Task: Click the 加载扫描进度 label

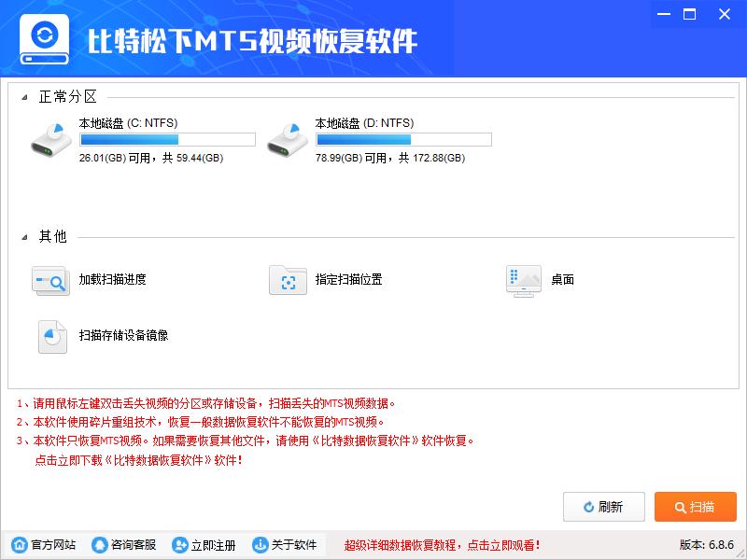Action: pyautogui.click(x=112, y=279)
